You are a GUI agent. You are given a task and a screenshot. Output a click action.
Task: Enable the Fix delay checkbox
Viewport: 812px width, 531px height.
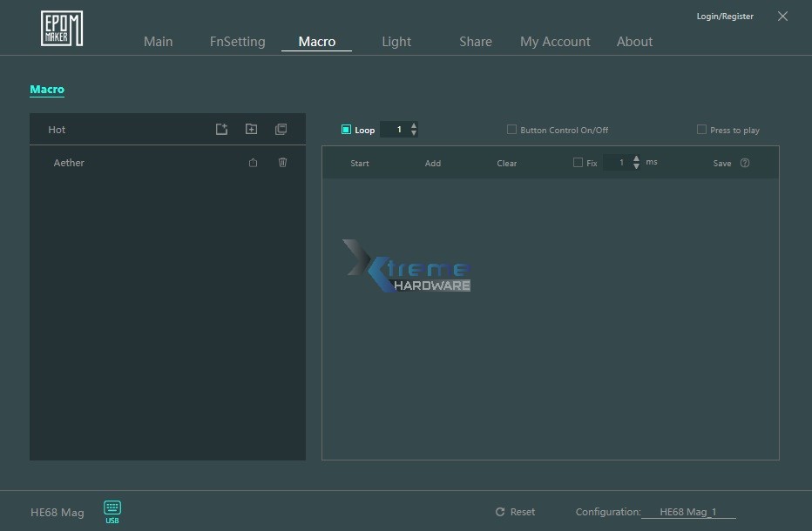click(x=578, y=163)
